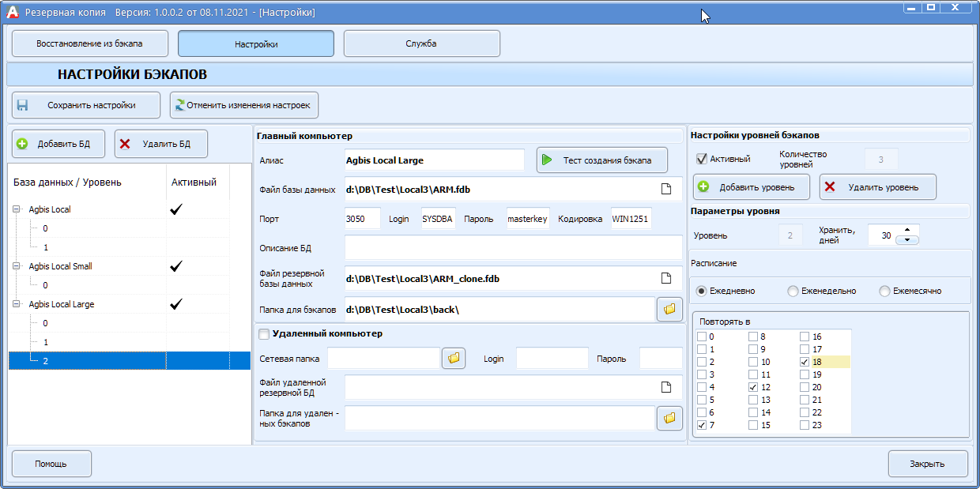
Task: Click the undo icon on Отменить изменения настроек
Action: (181, 105)
